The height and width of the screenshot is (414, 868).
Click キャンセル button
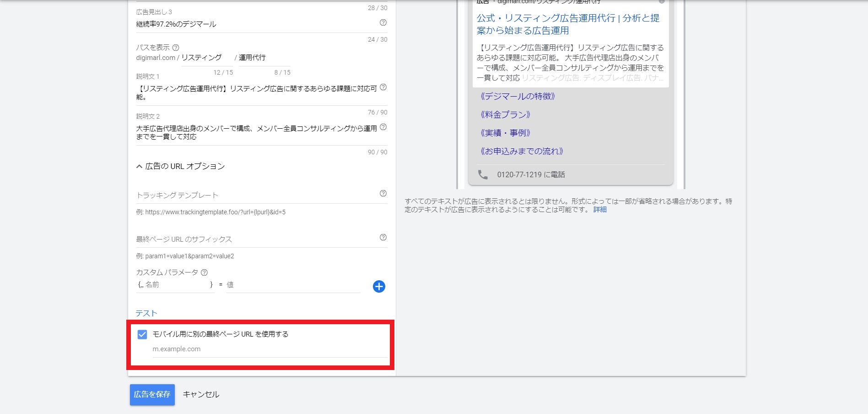pos(201,394)
